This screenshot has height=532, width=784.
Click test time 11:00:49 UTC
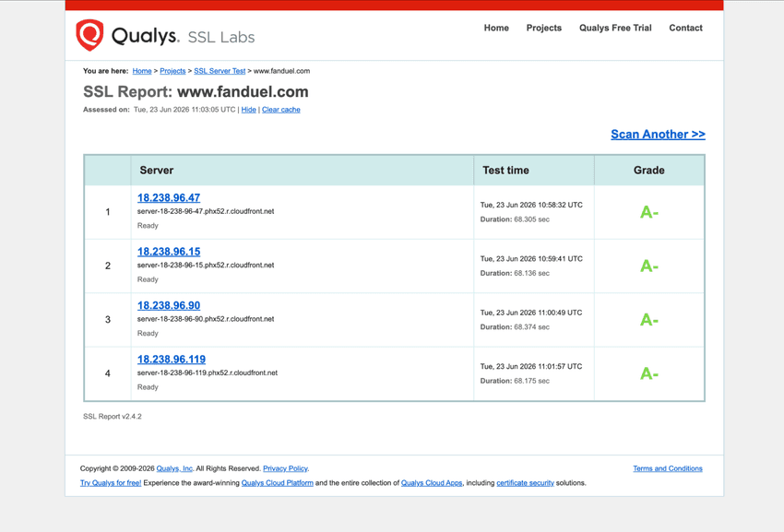[x=531, y=313]
